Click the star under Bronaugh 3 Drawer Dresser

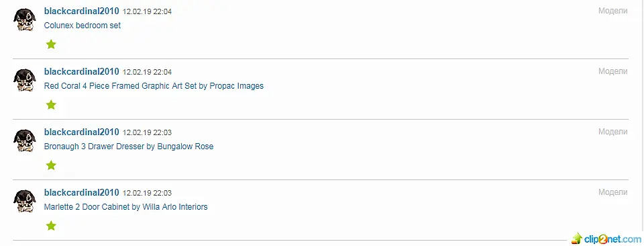(51, 165)
